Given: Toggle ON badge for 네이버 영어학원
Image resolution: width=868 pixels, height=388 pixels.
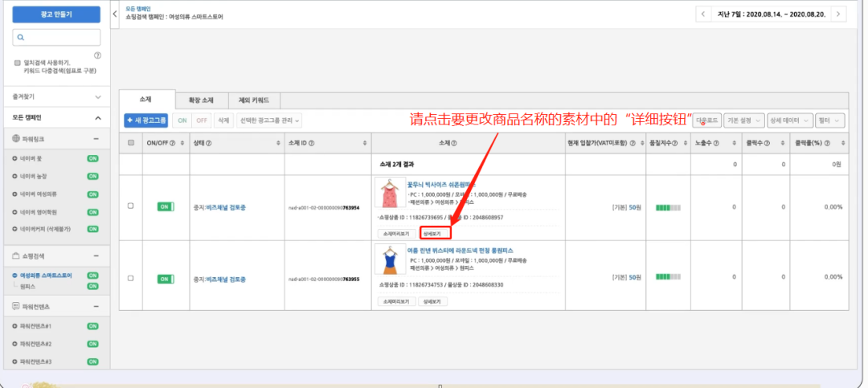Looking at the screenshot, I should tap(92, 212).
